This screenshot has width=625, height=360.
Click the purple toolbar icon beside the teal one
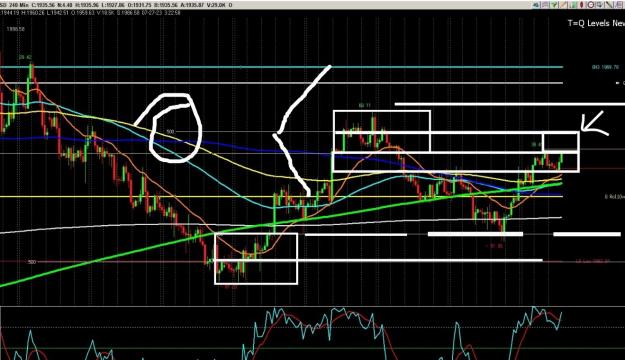pyautogui.click(x=545, y=5)
